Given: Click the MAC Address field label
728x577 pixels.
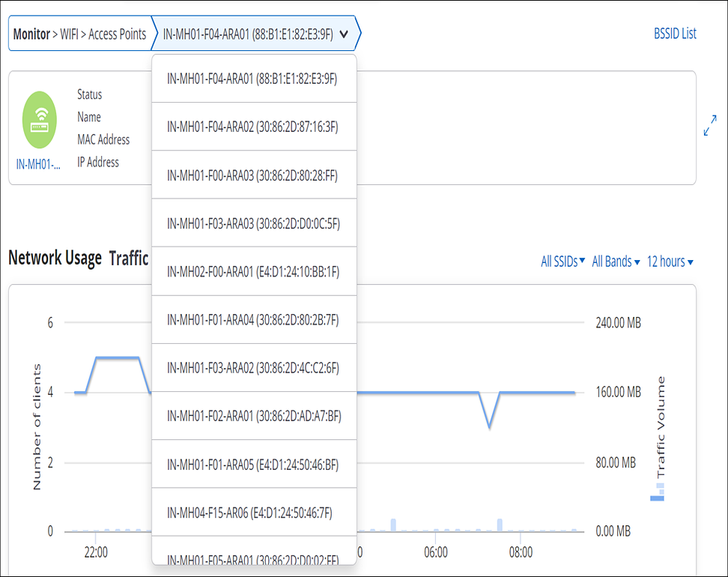Looking at the screenshot, I should click(103, 139).
